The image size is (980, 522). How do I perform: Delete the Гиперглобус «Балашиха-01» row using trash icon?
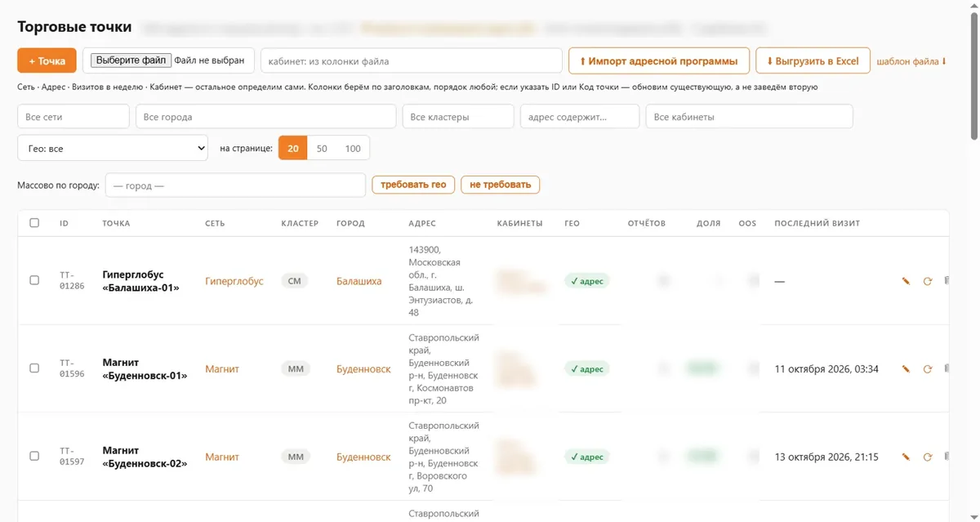(947, 281)
